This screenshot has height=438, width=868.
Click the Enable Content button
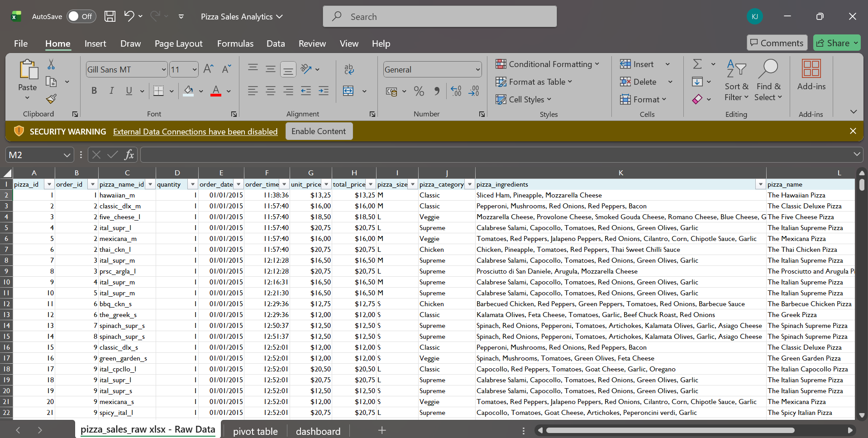coord(319,131)
